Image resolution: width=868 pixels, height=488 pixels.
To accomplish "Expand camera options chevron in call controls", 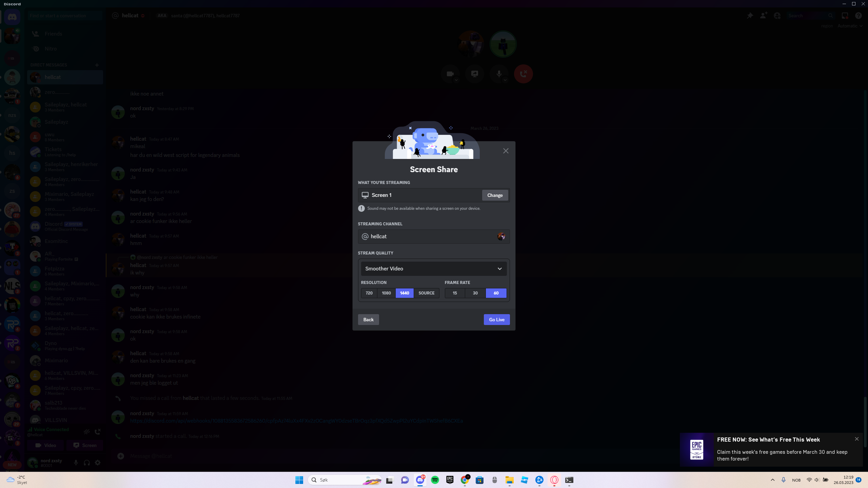I will 456,80.
